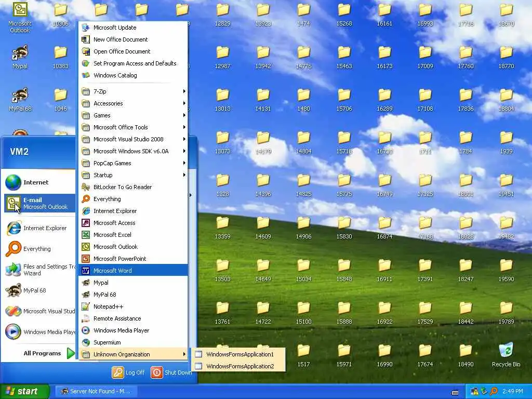
Task: Select folder 16161 on desktop
Action: pyautogui.click(x=384, y=15)
